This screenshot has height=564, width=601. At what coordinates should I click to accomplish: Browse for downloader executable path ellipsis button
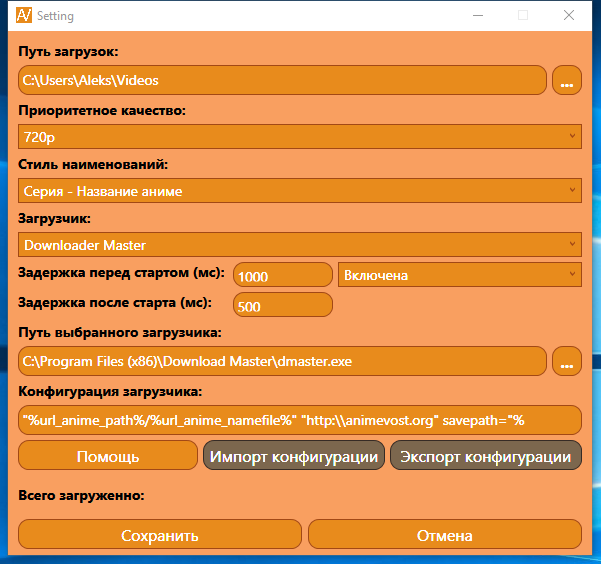click(567, 361)
